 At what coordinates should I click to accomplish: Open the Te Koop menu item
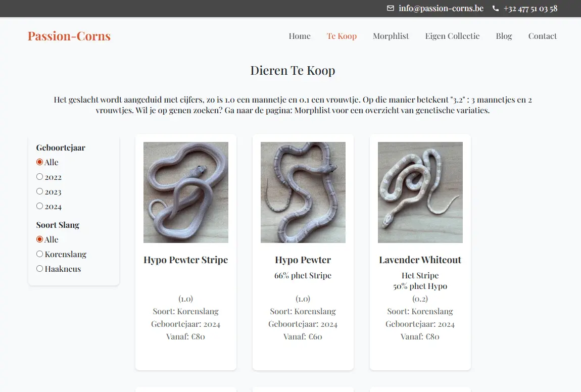(342, 36)
